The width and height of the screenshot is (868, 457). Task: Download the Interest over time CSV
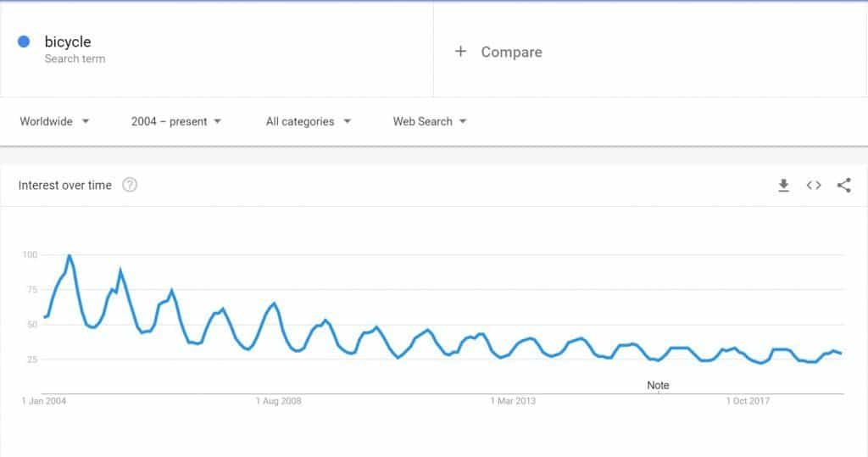784,186
